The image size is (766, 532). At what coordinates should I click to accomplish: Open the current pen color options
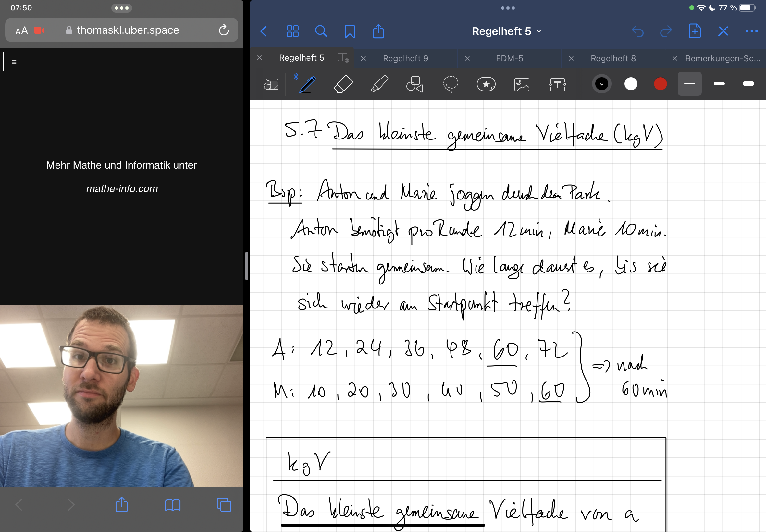click(601, 84)
